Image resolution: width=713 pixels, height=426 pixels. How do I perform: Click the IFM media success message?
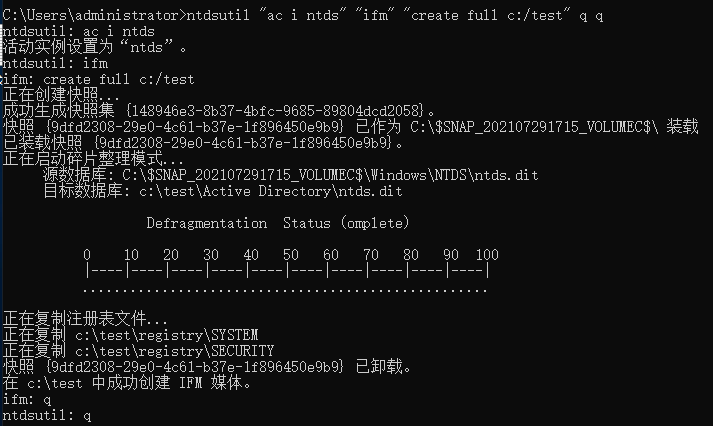click(x=127, y=383)
